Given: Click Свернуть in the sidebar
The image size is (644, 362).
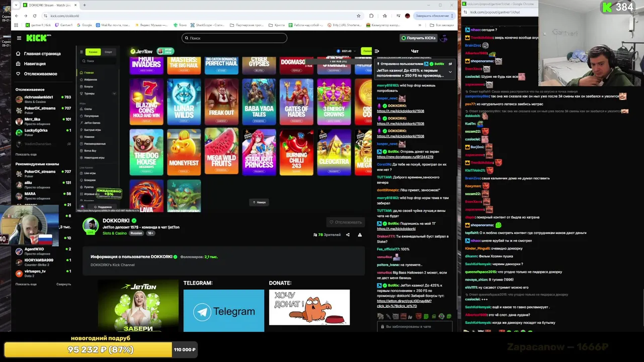Looking at the screenshot, I should tap(63, 284).
